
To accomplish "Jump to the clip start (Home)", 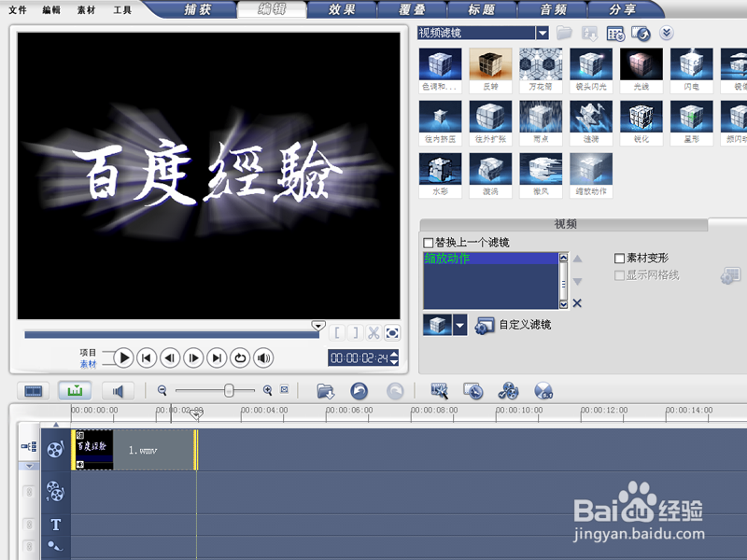I will coord(147,357).
